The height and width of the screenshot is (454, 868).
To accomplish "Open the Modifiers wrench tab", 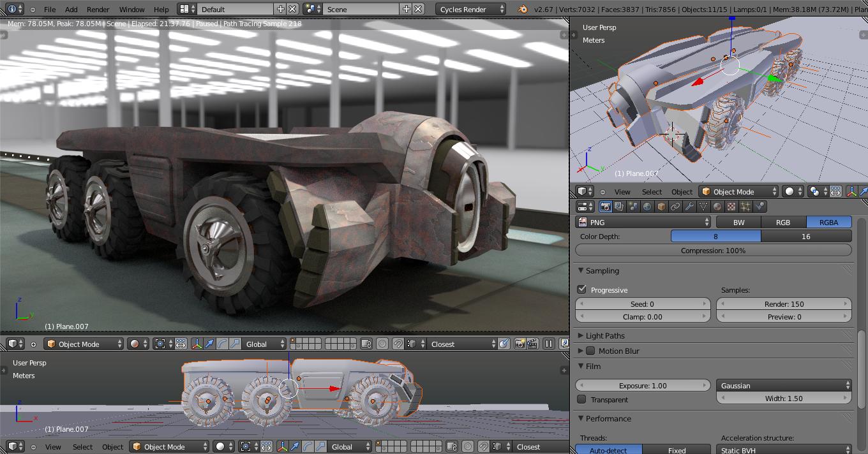I will (689, 207).
